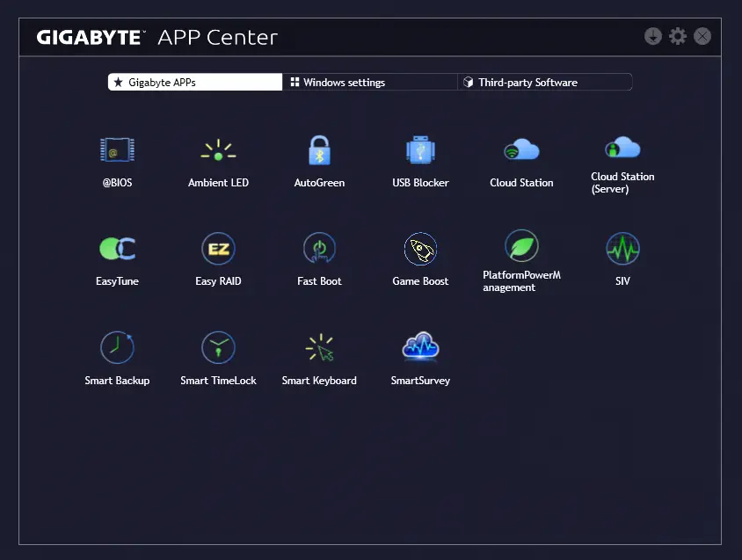Launch EasyTune app icon

coord(117,249)
